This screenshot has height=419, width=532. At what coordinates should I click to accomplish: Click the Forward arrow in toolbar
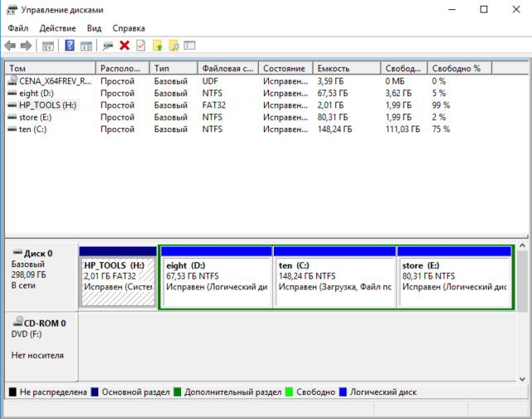pos(26,45)
